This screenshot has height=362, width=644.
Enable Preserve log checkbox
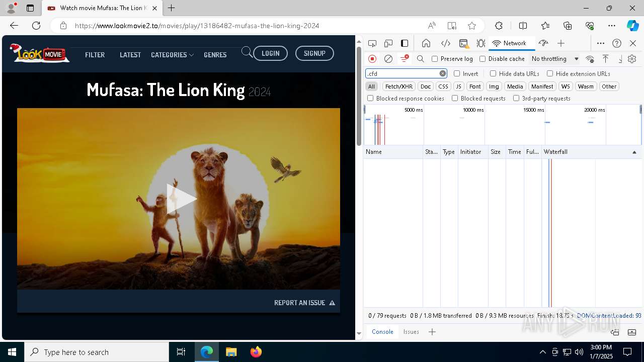435,59
